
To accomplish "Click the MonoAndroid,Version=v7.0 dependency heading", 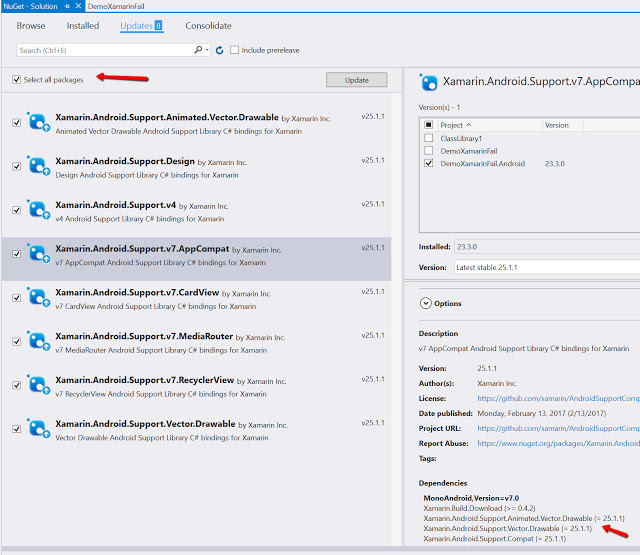I will (471, 498).
